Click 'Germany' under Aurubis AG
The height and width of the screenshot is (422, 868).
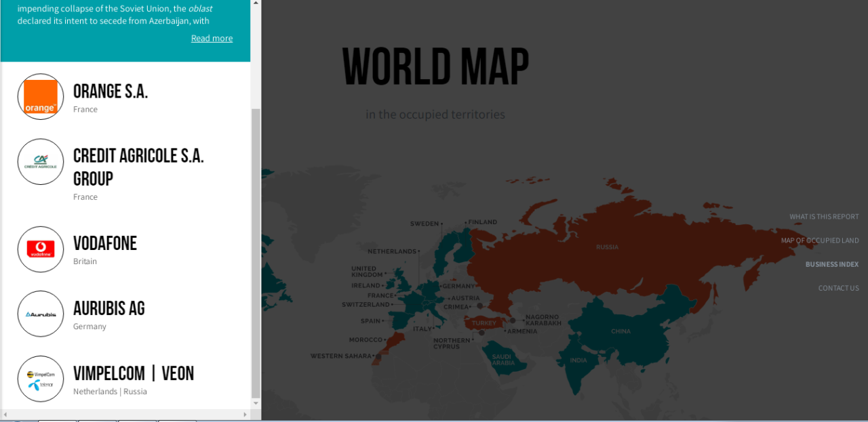[90, 326]
